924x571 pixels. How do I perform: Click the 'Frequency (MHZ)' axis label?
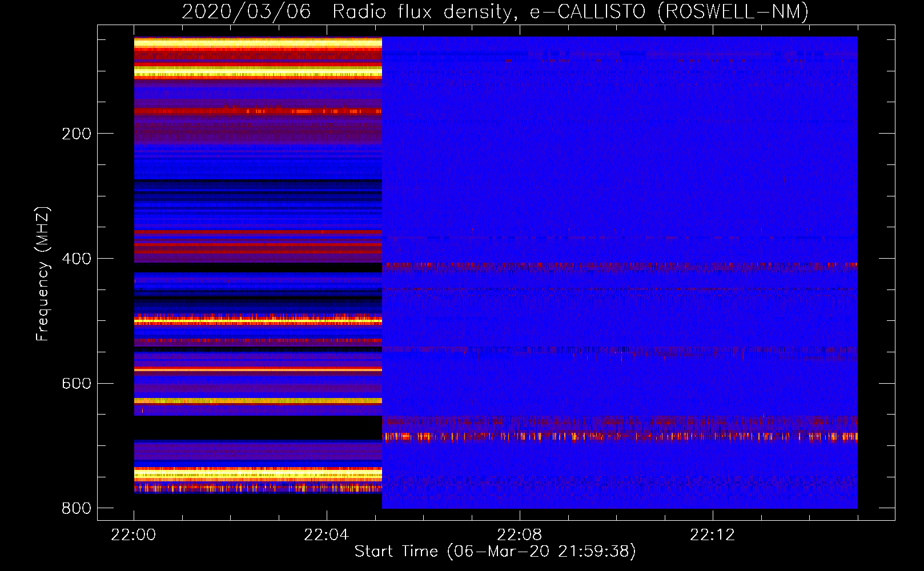click(43, 274)
